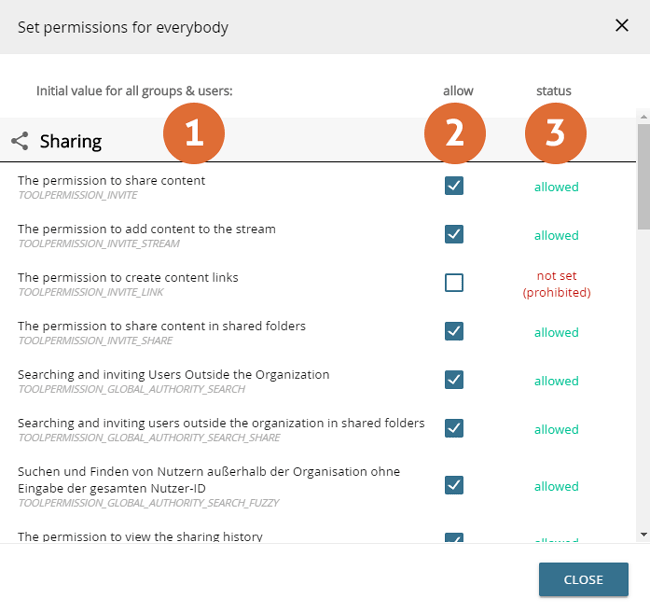
Task: Click the orange number 3 marker
Action: (x=556, y=134)
